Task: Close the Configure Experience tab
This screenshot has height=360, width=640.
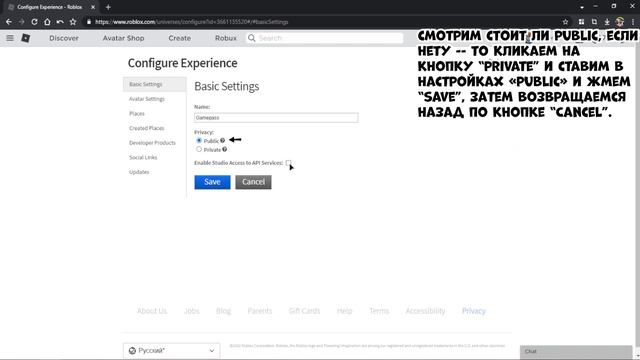Action: pyautogui.click(x=93, y=7)
